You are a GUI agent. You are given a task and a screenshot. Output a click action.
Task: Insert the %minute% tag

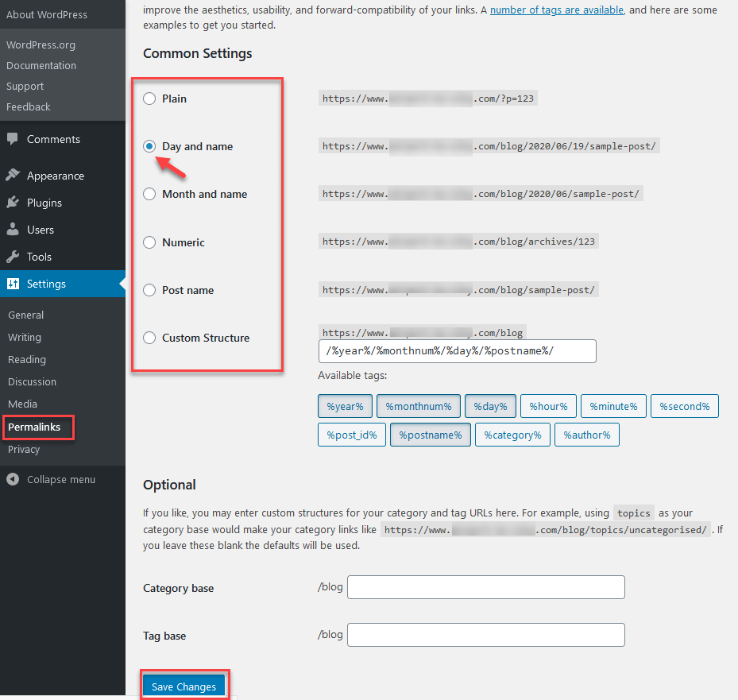pos(614,406)
